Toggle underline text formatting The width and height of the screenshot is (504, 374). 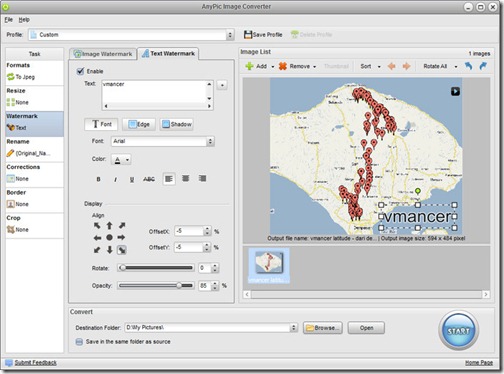pos(132,179)
